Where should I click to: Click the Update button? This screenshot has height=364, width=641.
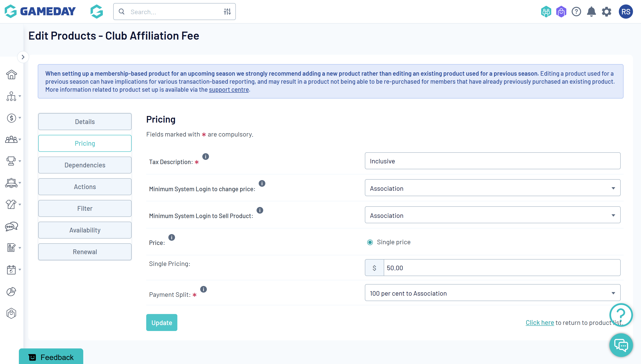point(162,323)
